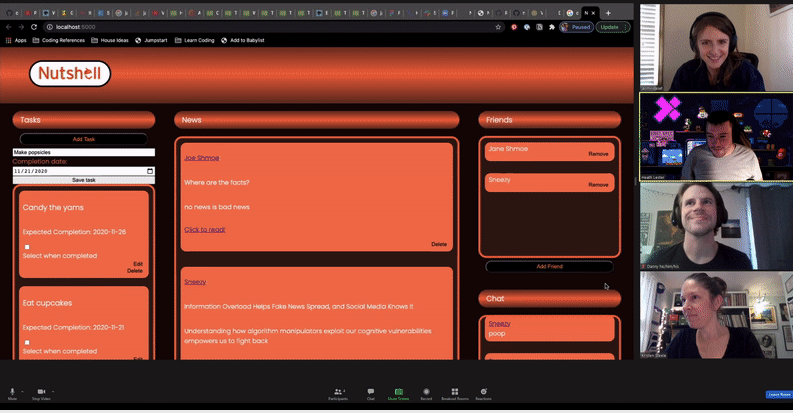Viewport: 793px width, 413px height.
Task: Open a new browser tab with plus icon
Action: pyautogui.click(x=608, y=13)
